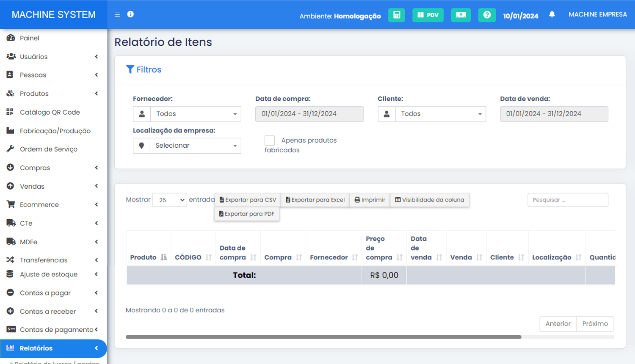This screenshot has height=364, width=635.
Task: Click the green cash money icon button
Action: click(x=461, y=15)
